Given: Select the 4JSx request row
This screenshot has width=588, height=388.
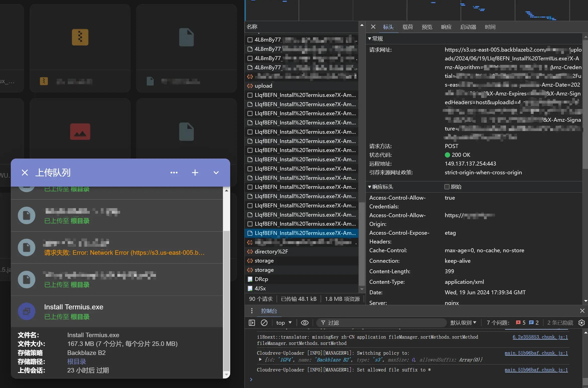Looking at the screenshot, I should click(301, 288).
